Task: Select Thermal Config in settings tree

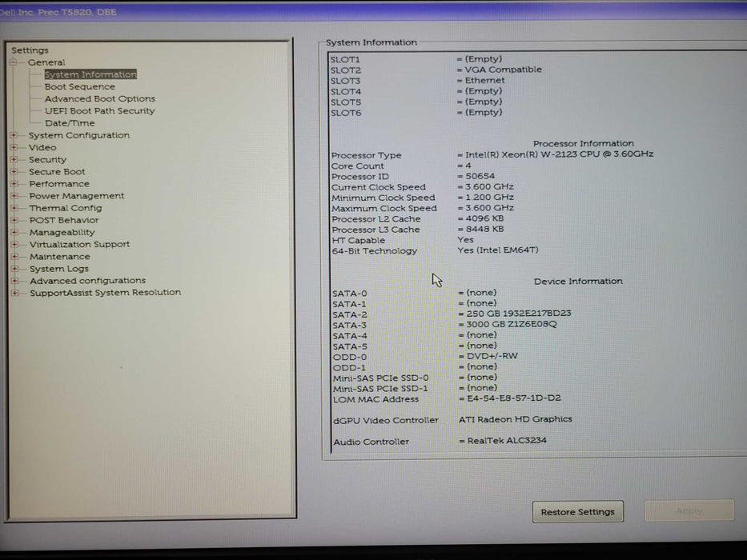Action: coord(66,208)
